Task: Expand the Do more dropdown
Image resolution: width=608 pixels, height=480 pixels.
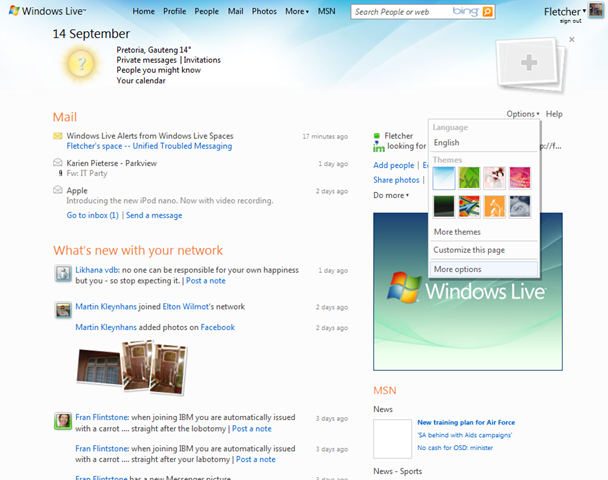Action: pos(390,195)
